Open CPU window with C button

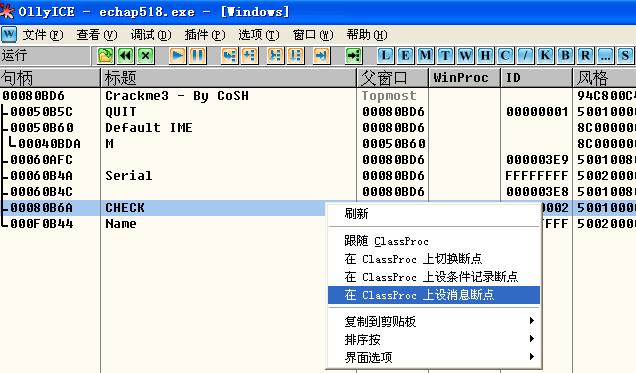pos(505,56)
